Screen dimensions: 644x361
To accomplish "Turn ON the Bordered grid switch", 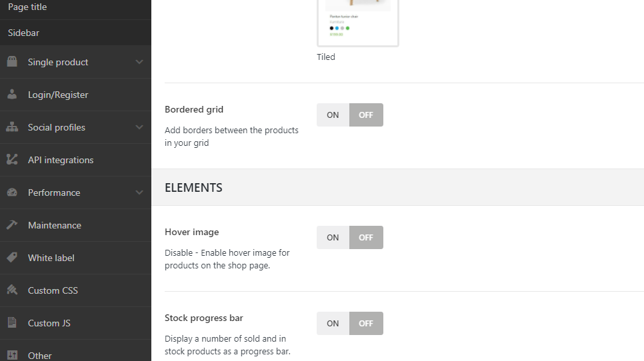I will (x=333, y=115).
